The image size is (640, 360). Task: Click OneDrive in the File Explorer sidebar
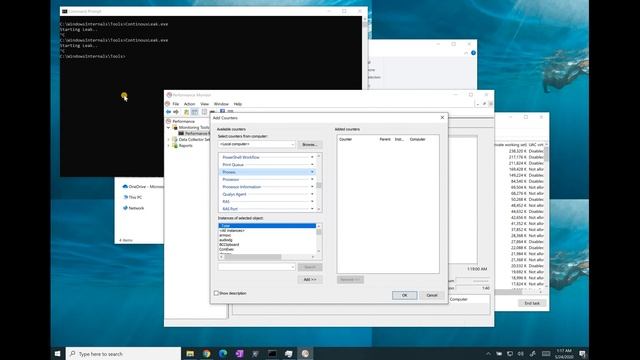pyautogui.click(x=143, y=187)
